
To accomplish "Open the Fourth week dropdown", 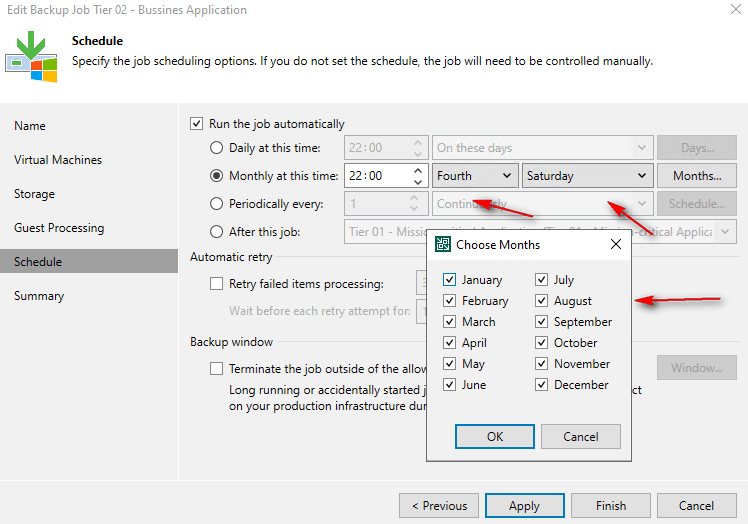I will tap(475, 176).
